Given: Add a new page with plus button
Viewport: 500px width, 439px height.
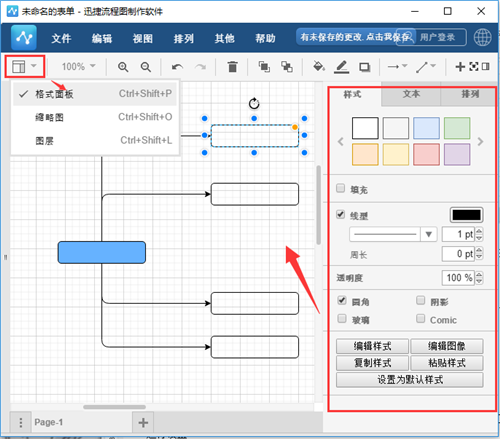Looking at the screenshot, I should coord(143,422).
